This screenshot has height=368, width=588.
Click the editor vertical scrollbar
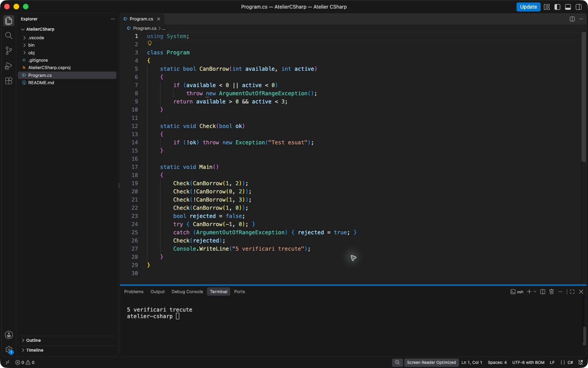[584, 97]
